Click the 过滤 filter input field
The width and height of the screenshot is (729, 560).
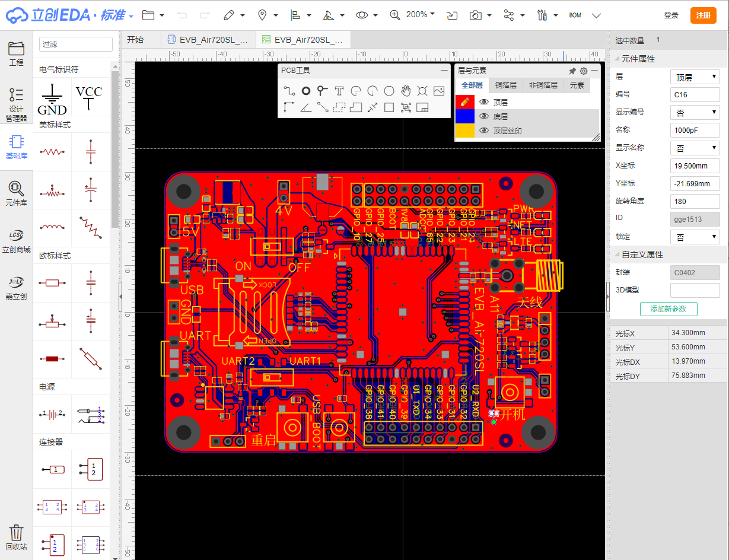point(75,44)
